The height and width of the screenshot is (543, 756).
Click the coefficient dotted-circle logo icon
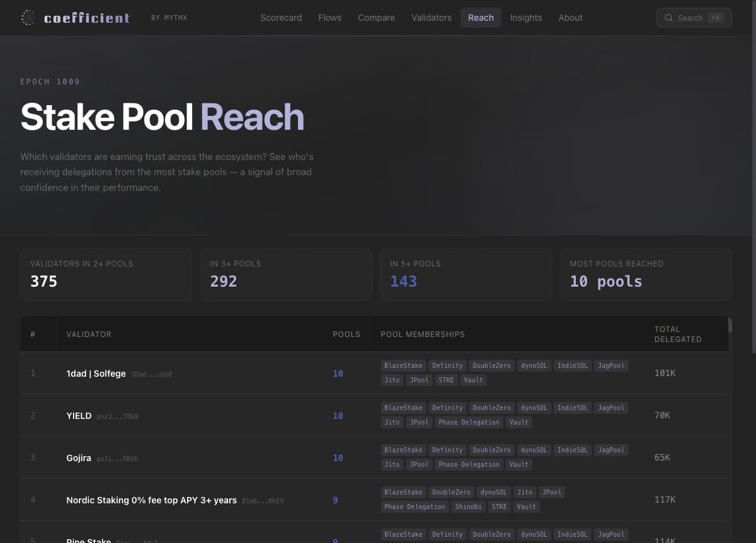pos(28,18)
